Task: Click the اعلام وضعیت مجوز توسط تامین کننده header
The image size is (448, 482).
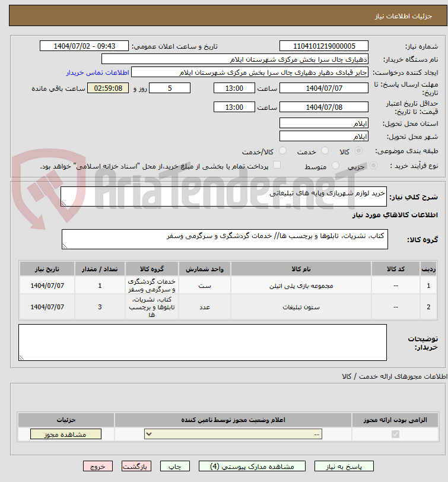Action: (233, 420)
